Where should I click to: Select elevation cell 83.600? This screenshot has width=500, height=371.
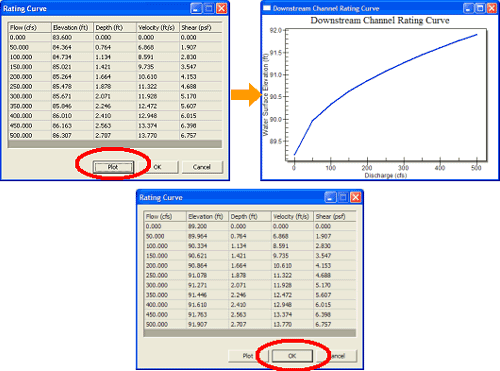pos(72,37)
